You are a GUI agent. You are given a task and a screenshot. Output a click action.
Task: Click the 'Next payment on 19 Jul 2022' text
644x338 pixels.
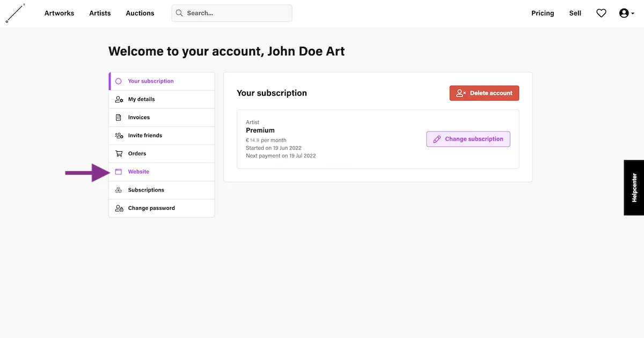coord(281,156)
